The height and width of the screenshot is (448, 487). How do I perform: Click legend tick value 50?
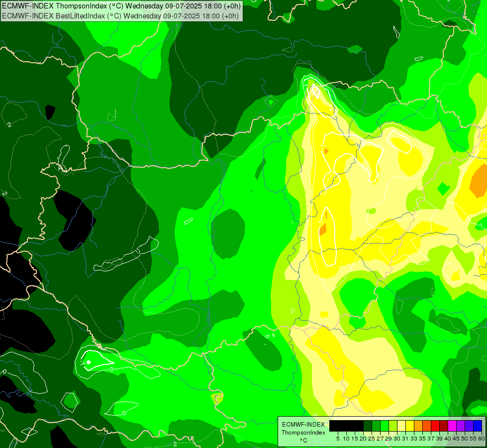point(465,439)
